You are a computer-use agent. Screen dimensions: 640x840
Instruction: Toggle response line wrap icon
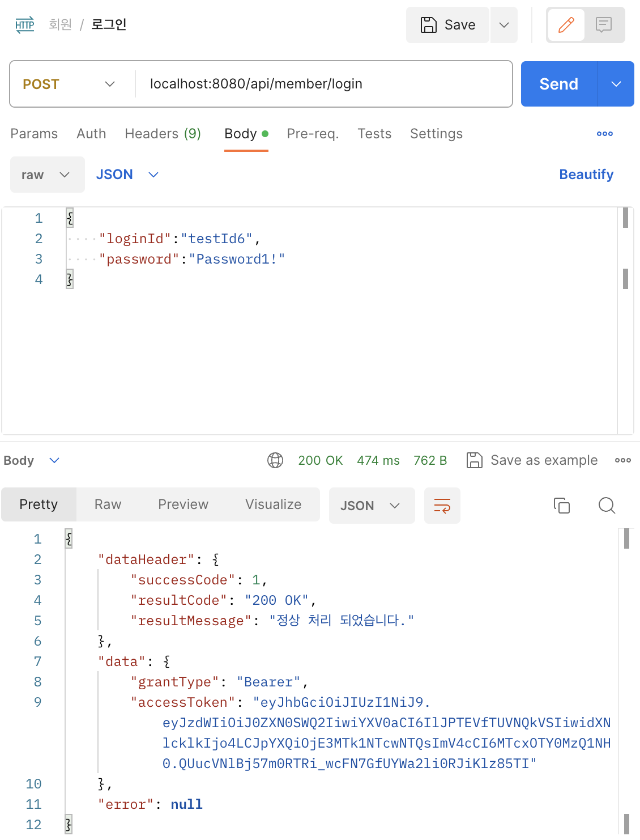[x=442, y=505]
